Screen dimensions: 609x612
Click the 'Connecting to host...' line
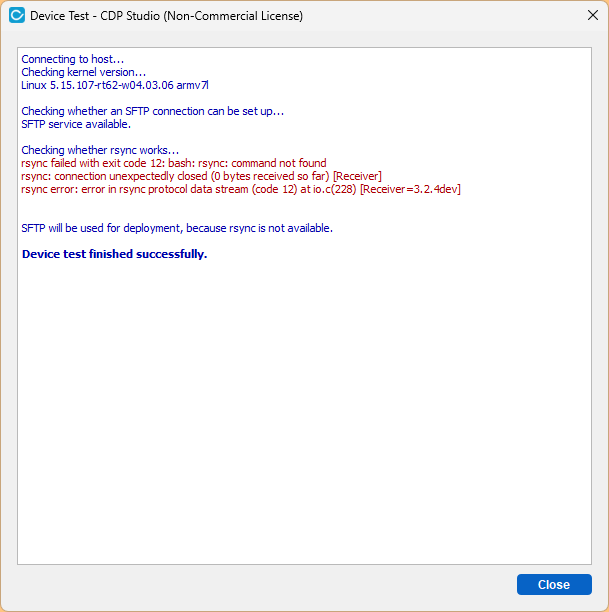coord(73,59)
